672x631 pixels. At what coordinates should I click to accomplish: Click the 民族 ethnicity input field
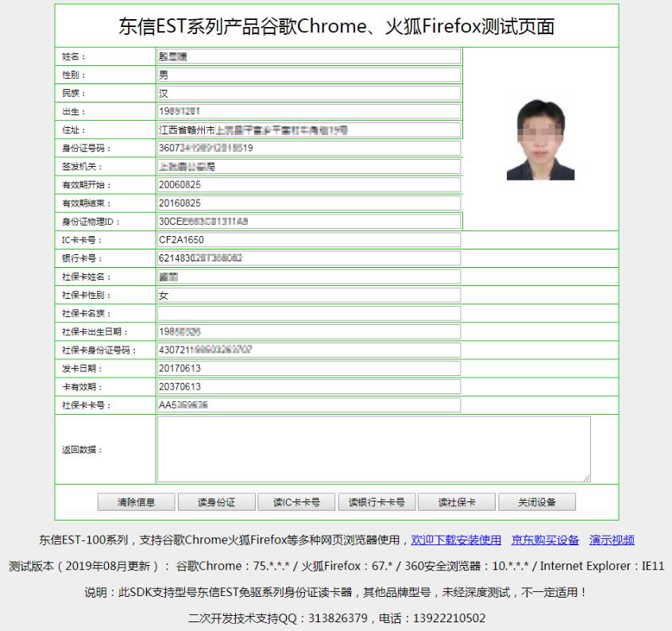(308, 92)
